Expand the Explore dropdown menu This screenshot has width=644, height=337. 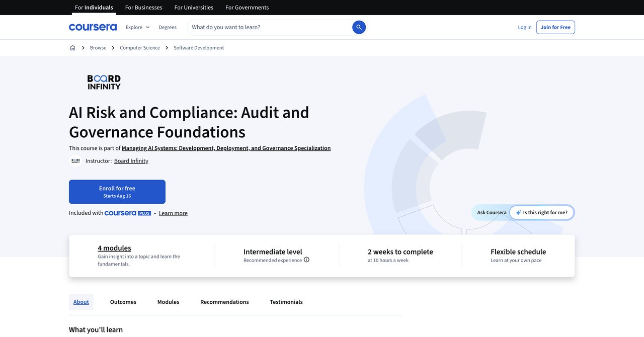(138, 27)
